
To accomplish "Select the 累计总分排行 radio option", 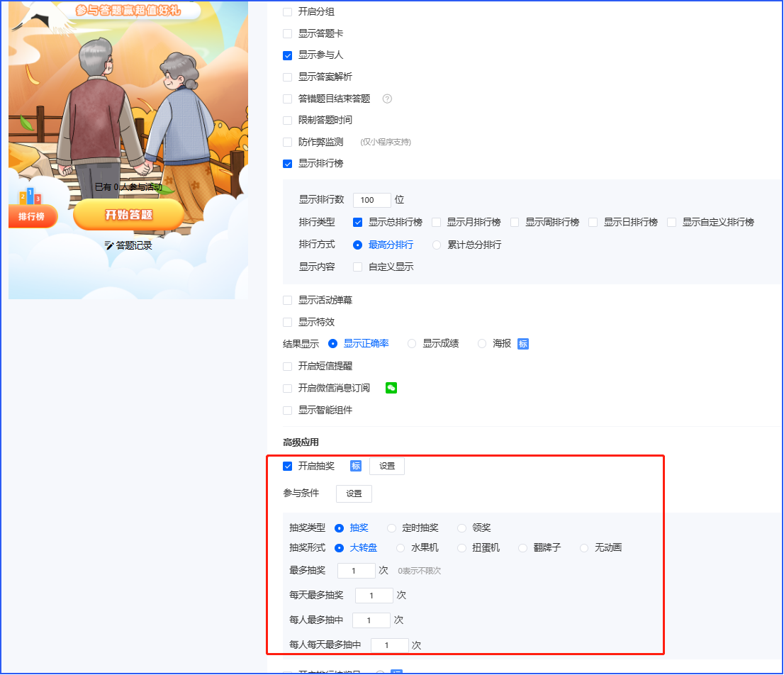I will point(437,245).
